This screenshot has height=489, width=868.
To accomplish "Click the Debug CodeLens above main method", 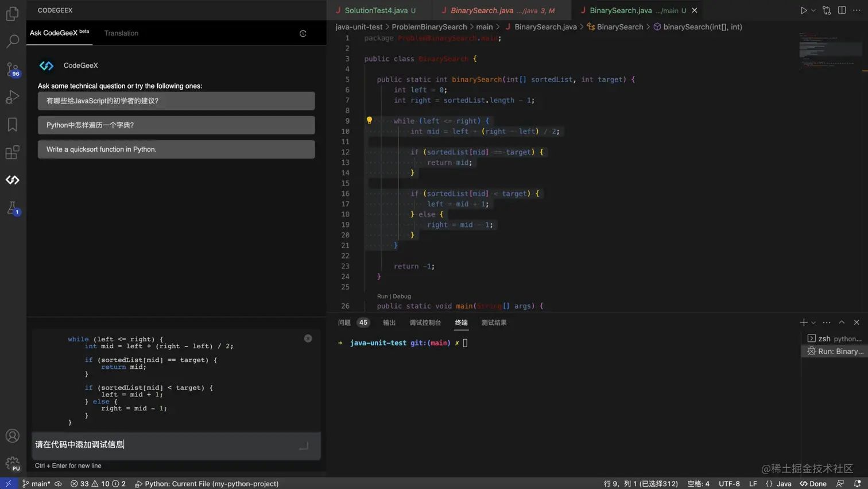I will 402,297.
